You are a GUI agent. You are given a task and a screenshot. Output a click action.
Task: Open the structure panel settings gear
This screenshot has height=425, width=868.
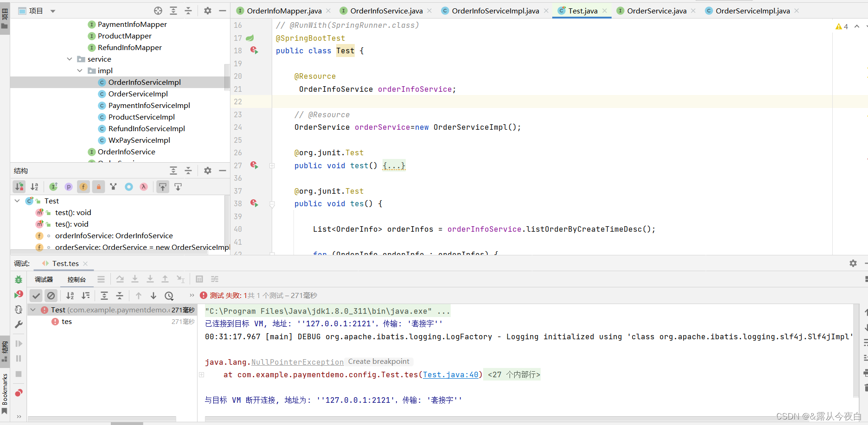[207, 171]
